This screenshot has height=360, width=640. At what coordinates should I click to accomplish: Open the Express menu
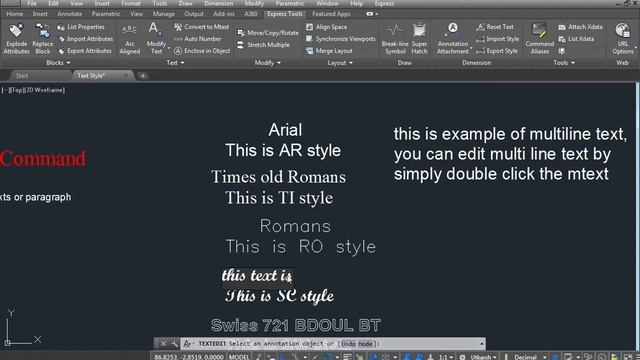coord(384,3)
